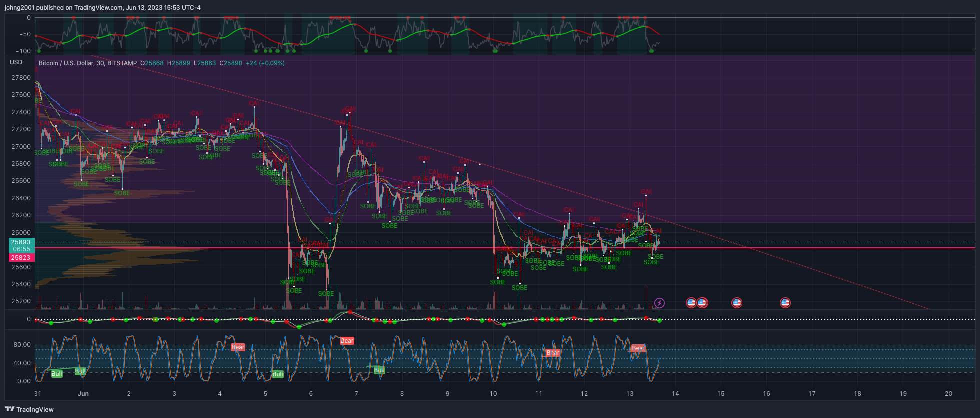Click the Bear signal label near Jun 4
Viewport: 980px width, 418px height.
tap(238, 347)
